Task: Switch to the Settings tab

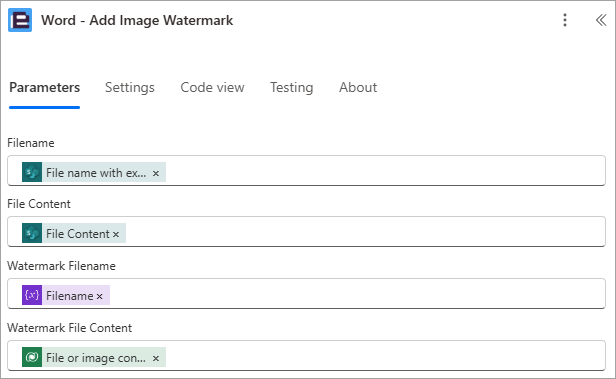Action: click(x=130, y=87)
